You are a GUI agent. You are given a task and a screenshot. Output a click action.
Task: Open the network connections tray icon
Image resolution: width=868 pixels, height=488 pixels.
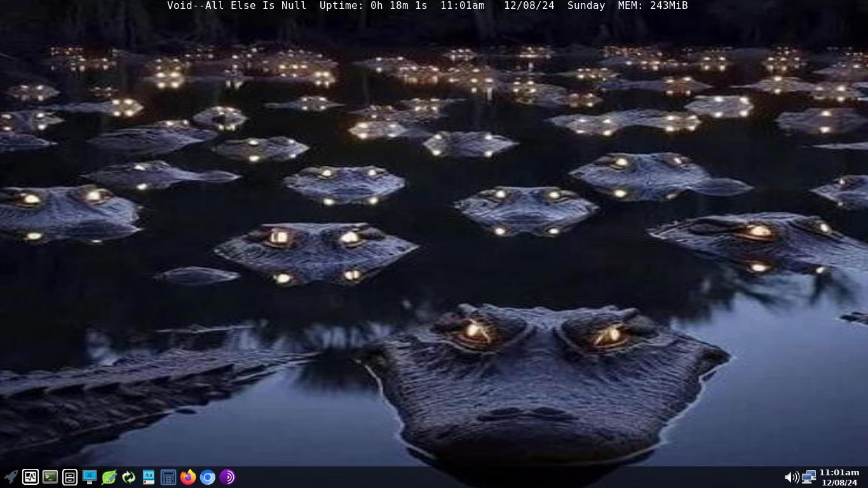pyautogui.click(x=809, y=477)
